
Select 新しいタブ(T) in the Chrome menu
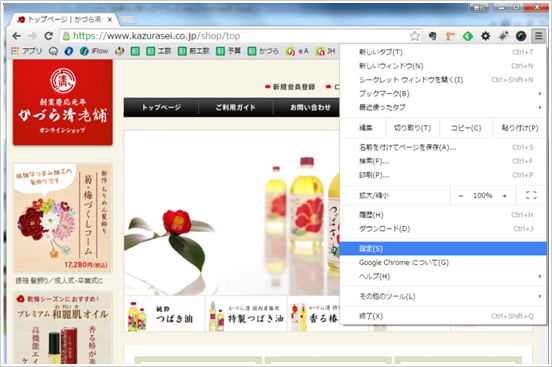(443, 52)
